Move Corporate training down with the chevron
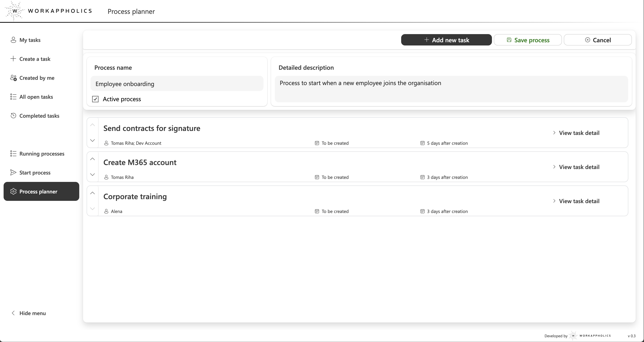Screen dimensions: 644x342 click(x=92, y=208)
